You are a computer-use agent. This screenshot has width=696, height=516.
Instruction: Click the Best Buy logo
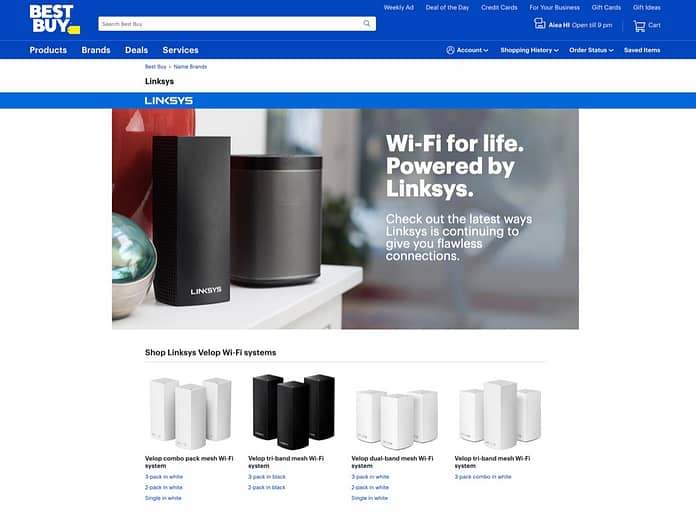tap(54, 19)
